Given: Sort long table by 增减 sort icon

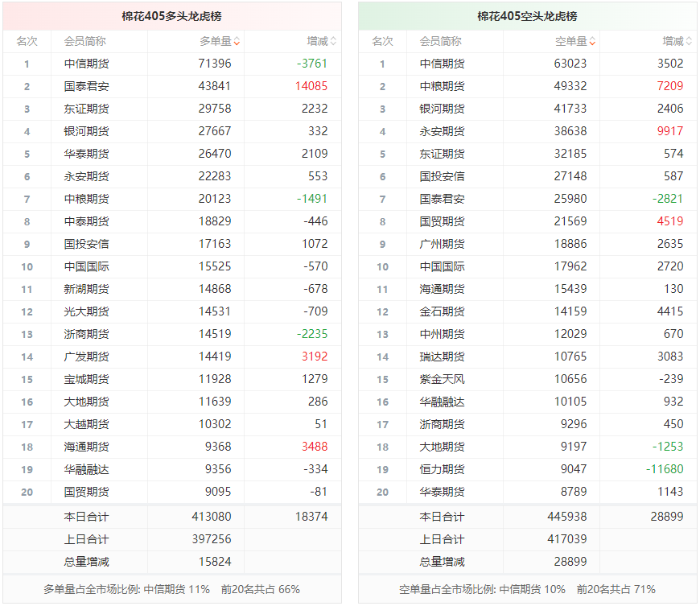Looking at the screenshot, I should coord(333,42).
